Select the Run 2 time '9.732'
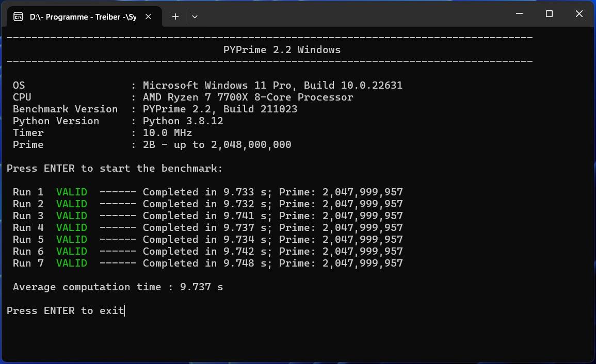Image resolution: width=596 pixels, height=364 pixels. click(238, 204)
